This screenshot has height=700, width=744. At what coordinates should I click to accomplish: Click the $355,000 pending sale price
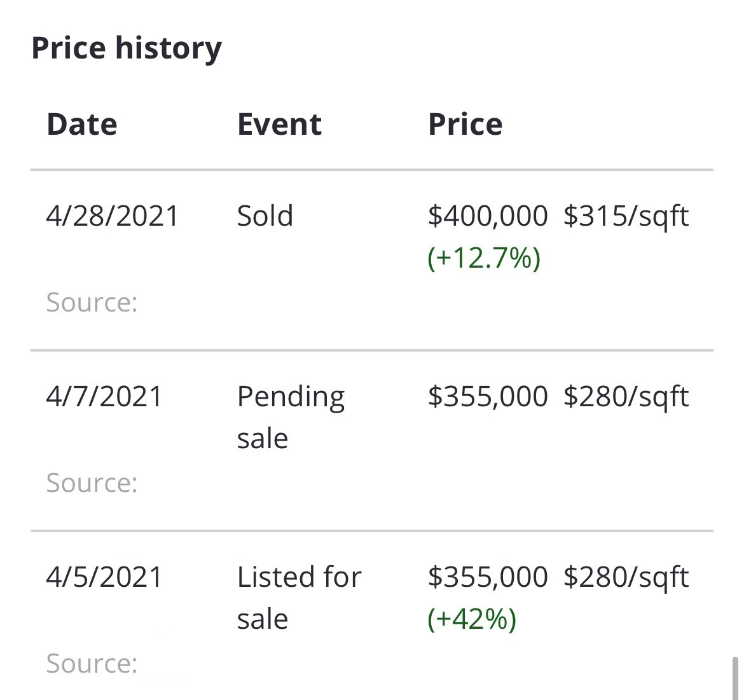[488, 397]
